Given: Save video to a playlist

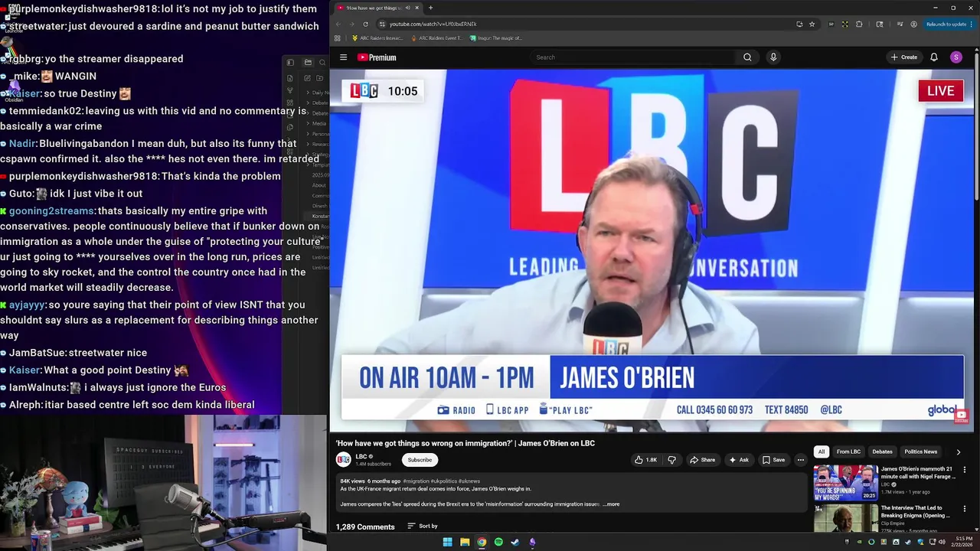Looking at the screenshot, I should point(773,460).
